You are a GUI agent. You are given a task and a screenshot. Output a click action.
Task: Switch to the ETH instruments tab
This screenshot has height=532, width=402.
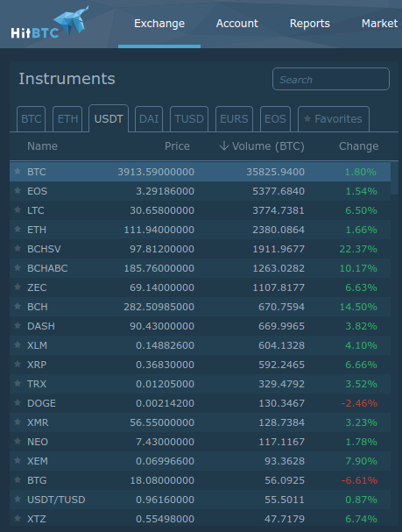click(x=67, y=119)
